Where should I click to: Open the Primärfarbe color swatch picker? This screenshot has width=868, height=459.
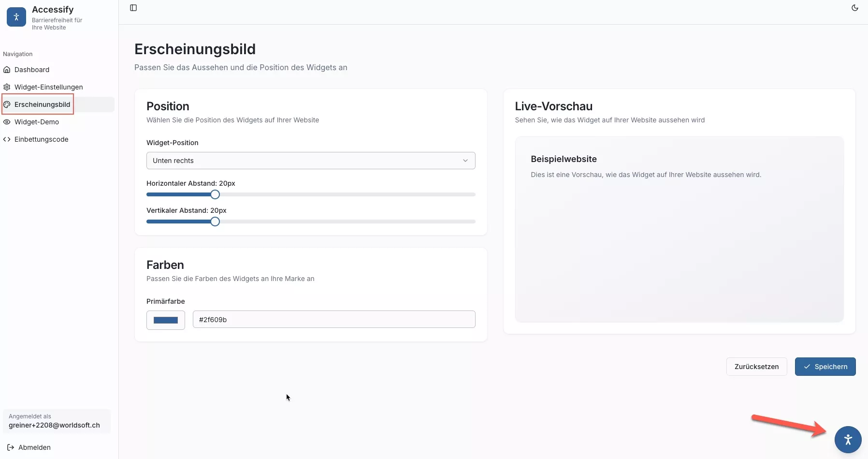coord(166,320)
